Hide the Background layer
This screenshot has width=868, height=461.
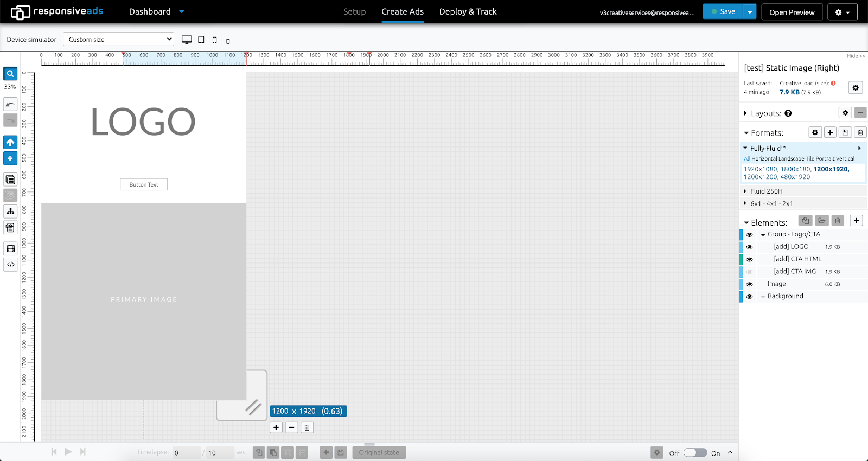coord(749,297)
